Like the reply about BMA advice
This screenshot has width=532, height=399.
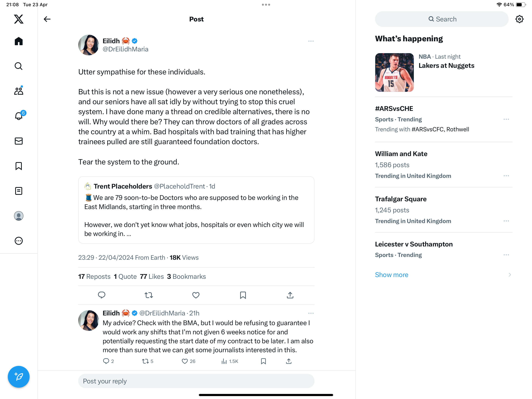[185, 361]
